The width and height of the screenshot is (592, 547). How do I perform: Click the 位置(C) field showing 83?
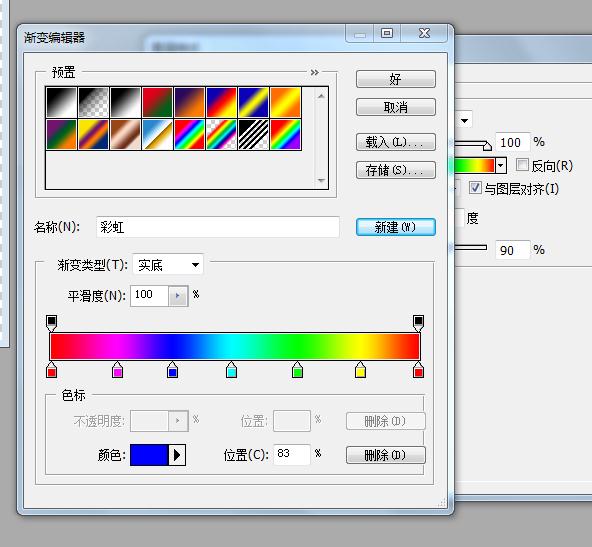[x=292, y=455]
